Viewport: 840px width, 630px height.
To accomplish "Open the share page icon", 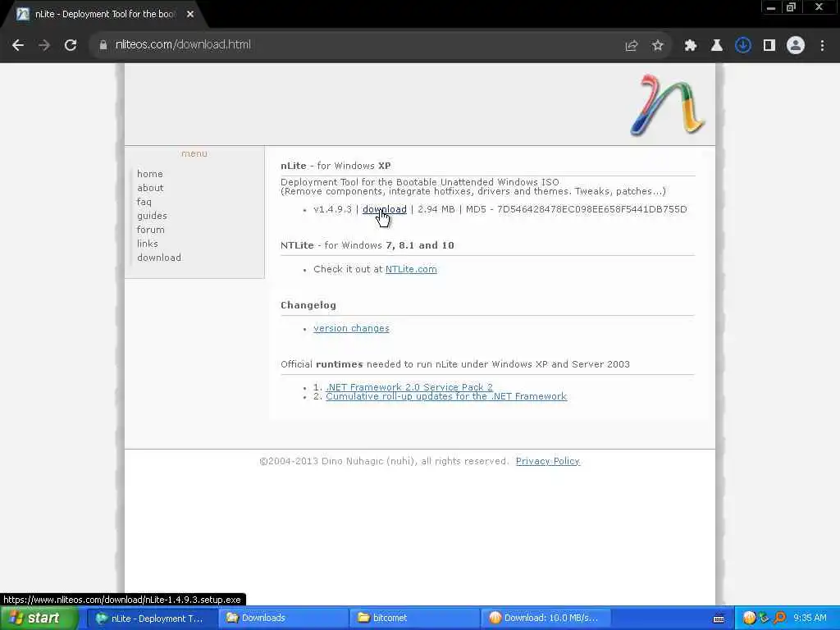I will click(631, 46).
